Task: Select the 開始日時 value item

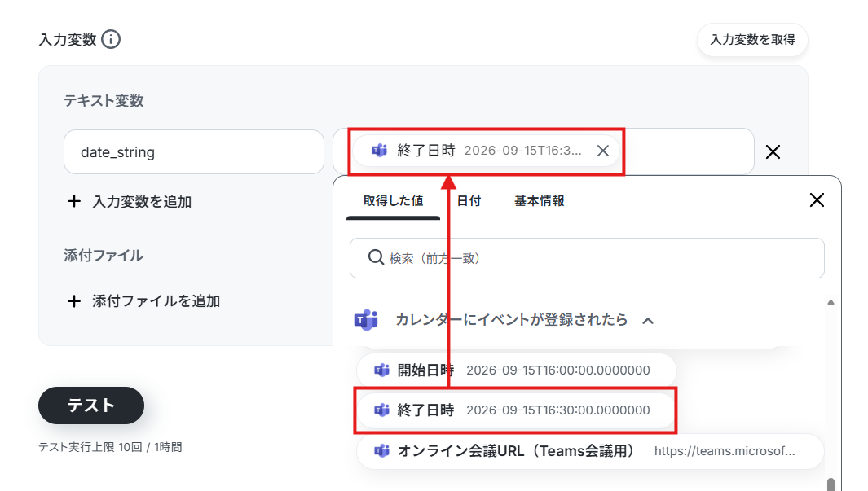Action: pos(517,370)
